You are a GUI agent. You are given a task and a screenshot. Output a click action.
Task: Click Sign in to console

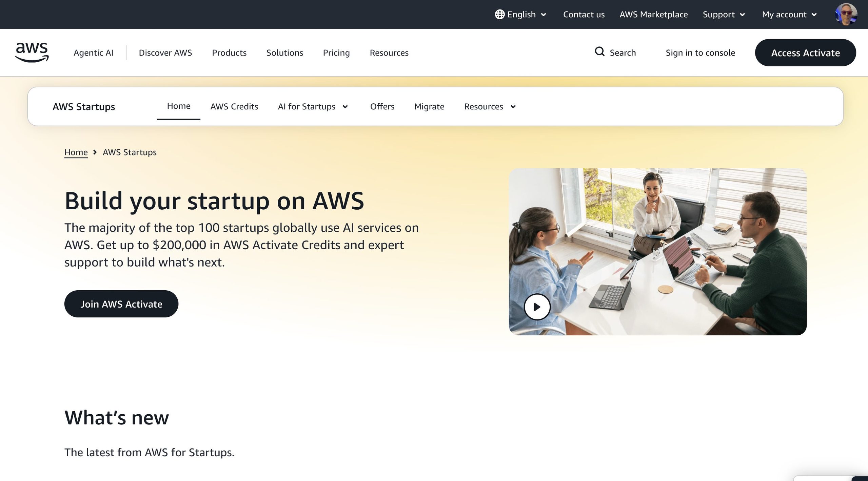(x=700, y=53)
